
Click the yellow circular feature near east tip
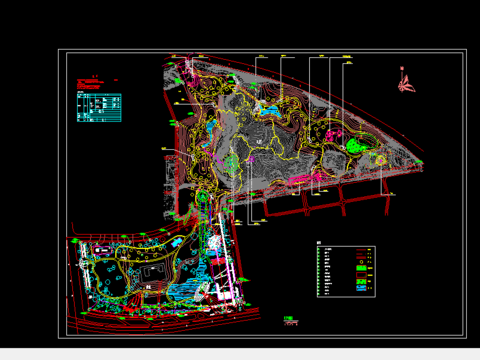click(x=381, y=160)
